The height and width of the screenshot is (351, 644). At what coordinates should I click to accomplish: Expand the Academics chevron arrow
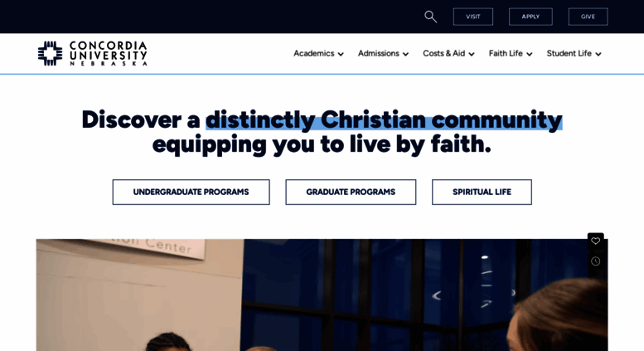(x=341, y=54)
